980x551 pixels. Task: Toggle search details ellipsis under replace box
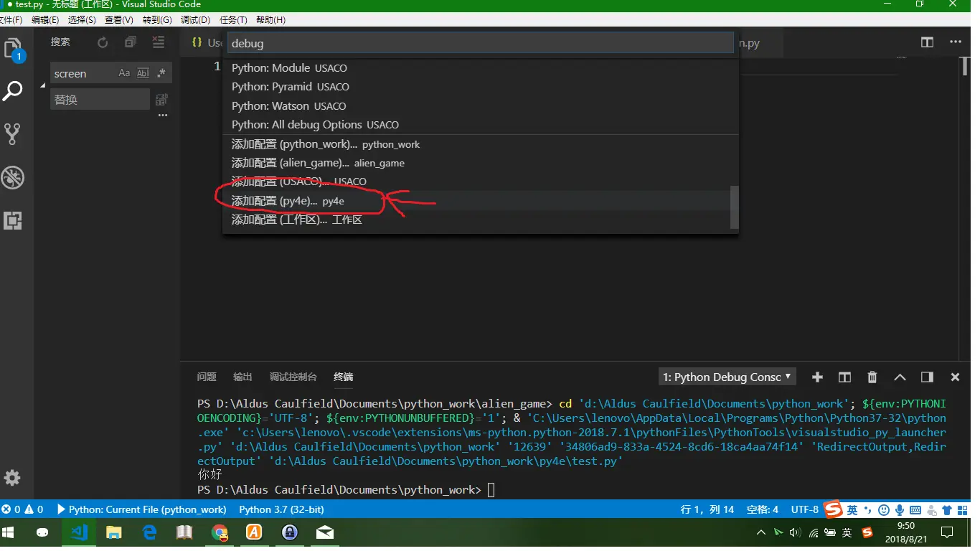coord(163,115)
